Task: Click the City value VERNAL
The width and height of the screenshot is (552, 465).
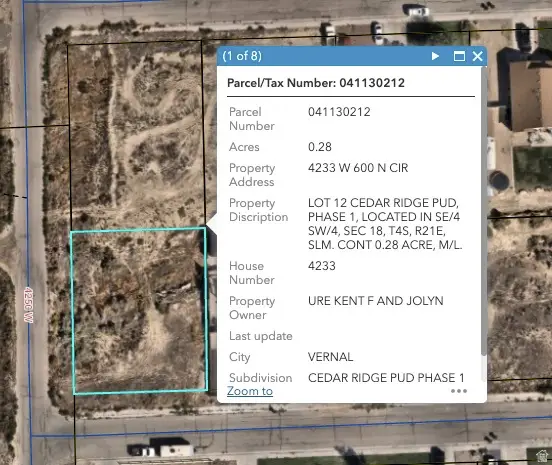Action: [330, 357]
